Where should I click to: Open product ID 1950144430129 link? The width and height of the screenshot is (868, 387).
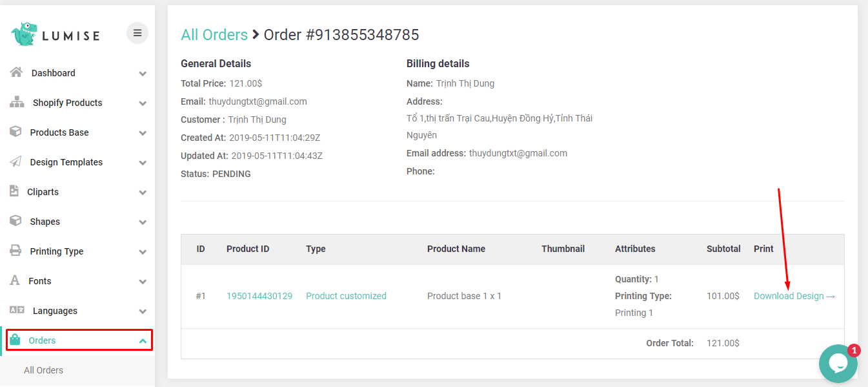click(259, 296)
